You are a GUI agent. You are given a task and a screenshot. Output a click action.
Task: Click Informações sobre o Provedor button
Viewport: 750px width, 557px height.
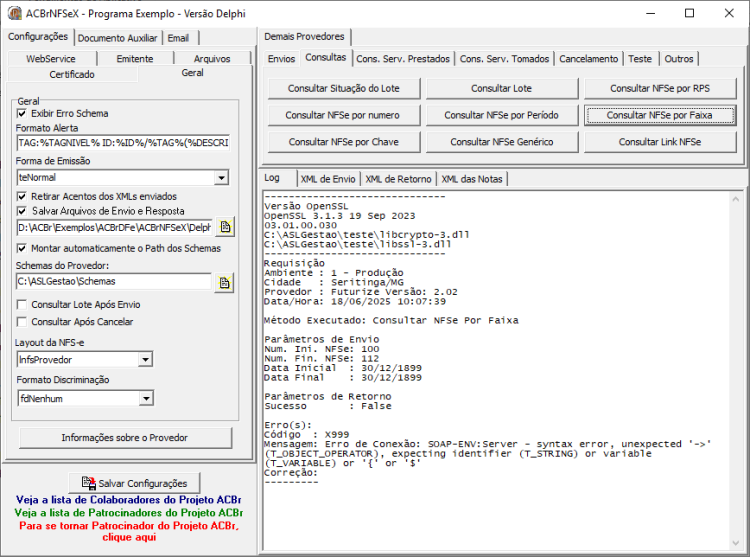pyautogui.click(x=125, y=438)
